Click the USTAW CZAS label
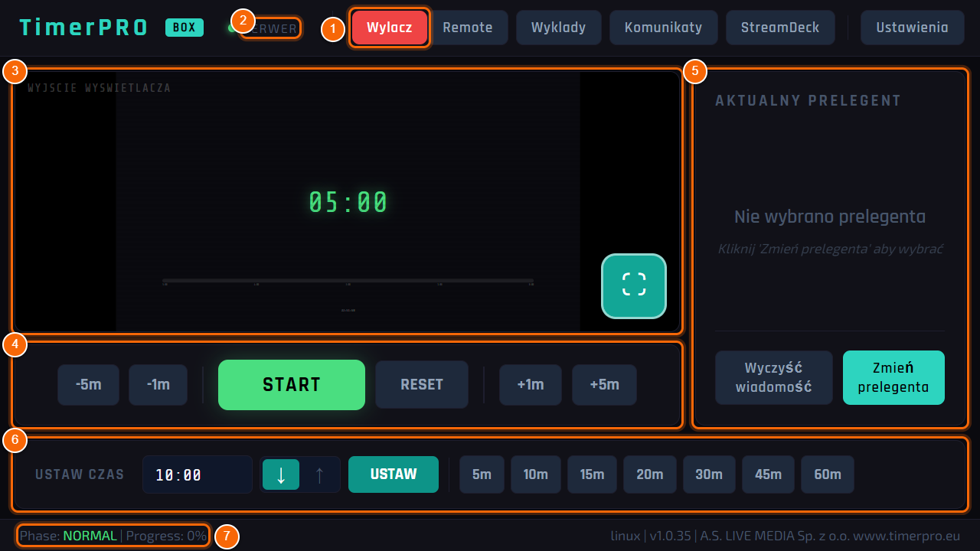 tap(80, 474)
